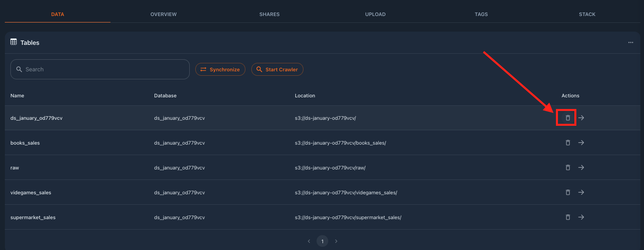Delete the books_sales table
This screenshot has height=250, width=644.
[x=568, y=143]
